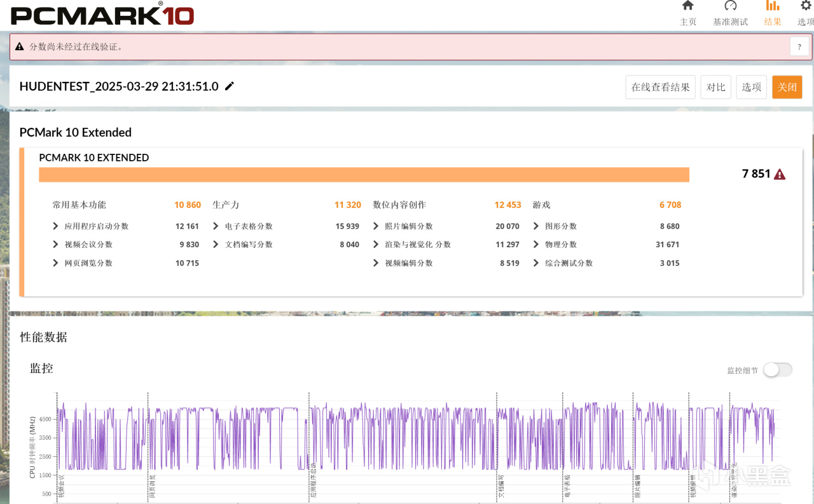
Task: Click the 10 715 web browsing score
Action: 187,263
